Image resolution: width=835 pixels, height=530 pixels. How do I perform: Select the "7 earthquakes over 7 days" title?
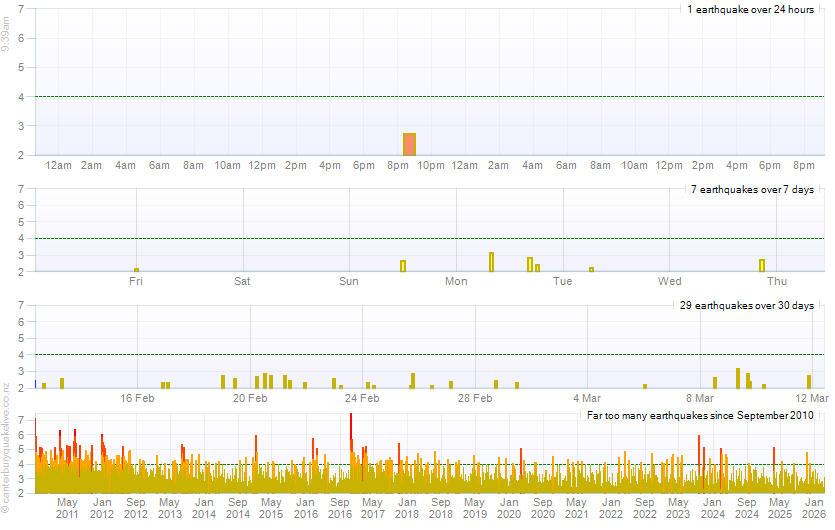(752, 190)
